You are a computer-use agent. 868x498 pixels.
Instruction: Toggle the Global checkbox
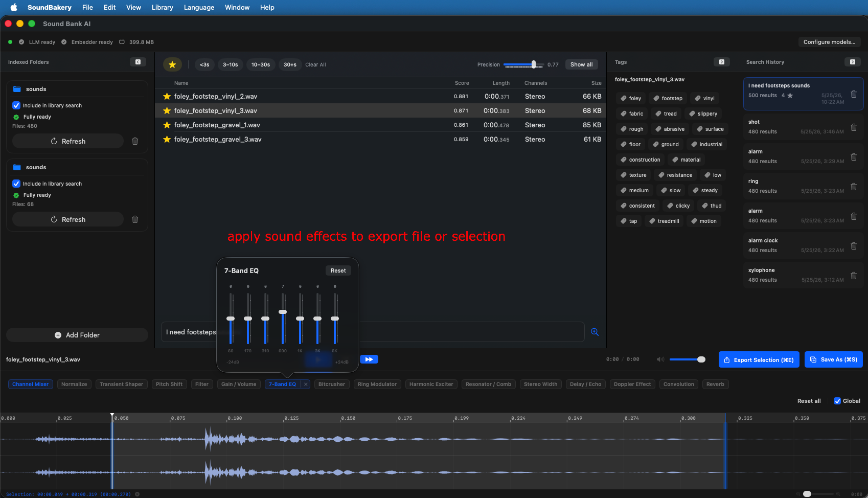pos(837,401)
